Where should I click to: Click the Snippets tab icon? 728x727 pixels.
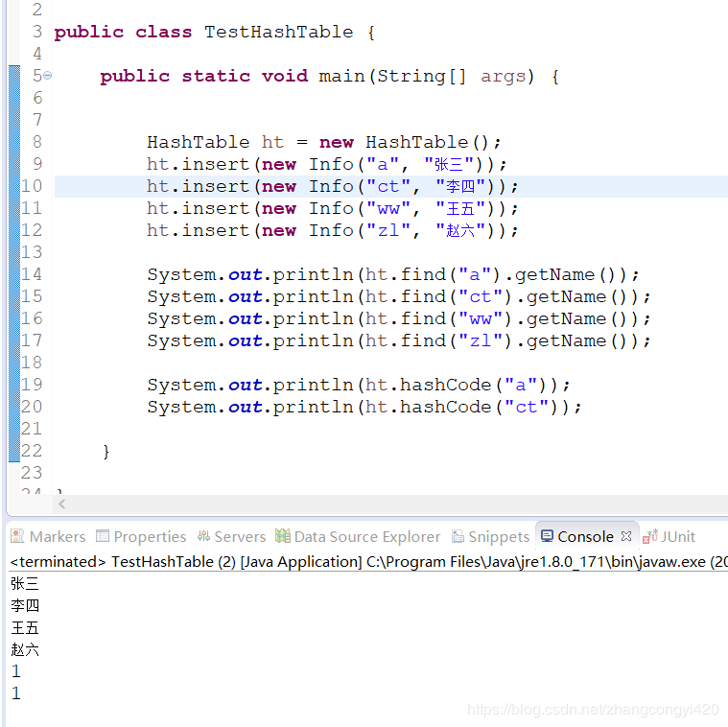coord(458,536)
